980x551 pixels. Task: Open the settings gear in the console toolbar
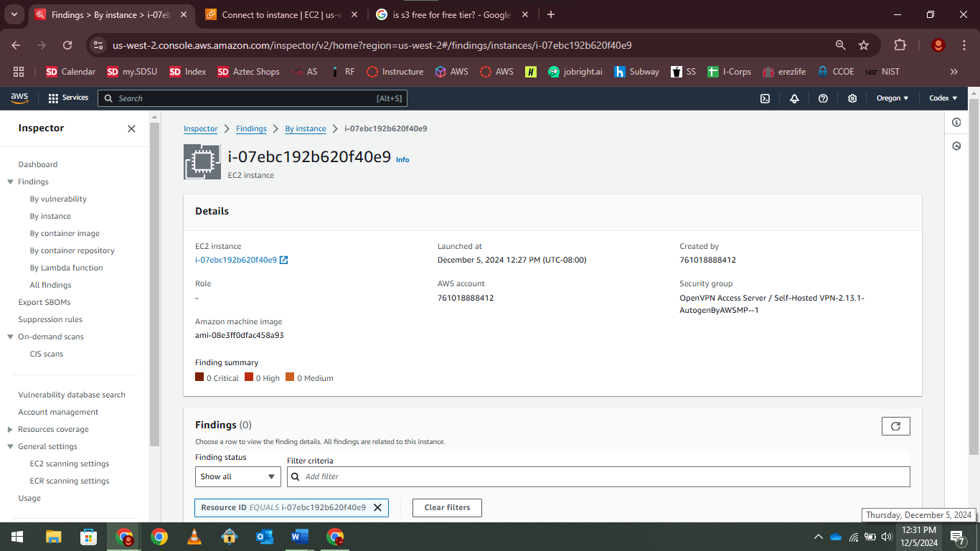(x=852, y=98)
